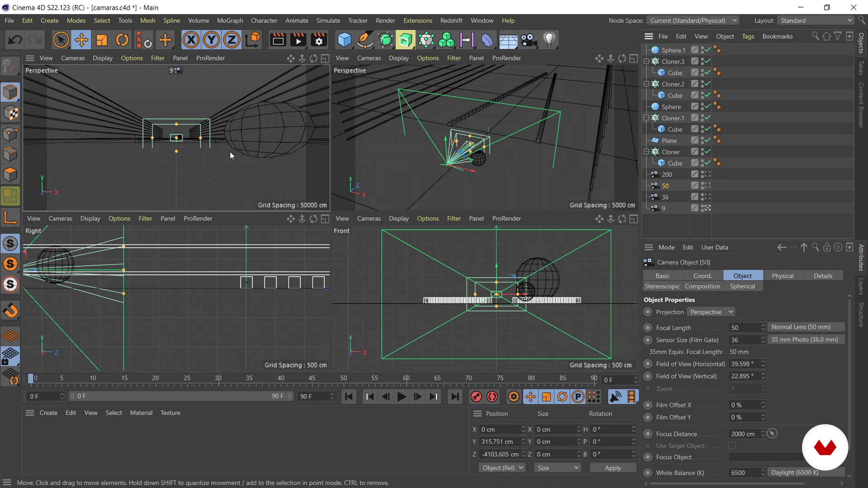
Task: Go to start of animation
Action: tap(349, 396)
